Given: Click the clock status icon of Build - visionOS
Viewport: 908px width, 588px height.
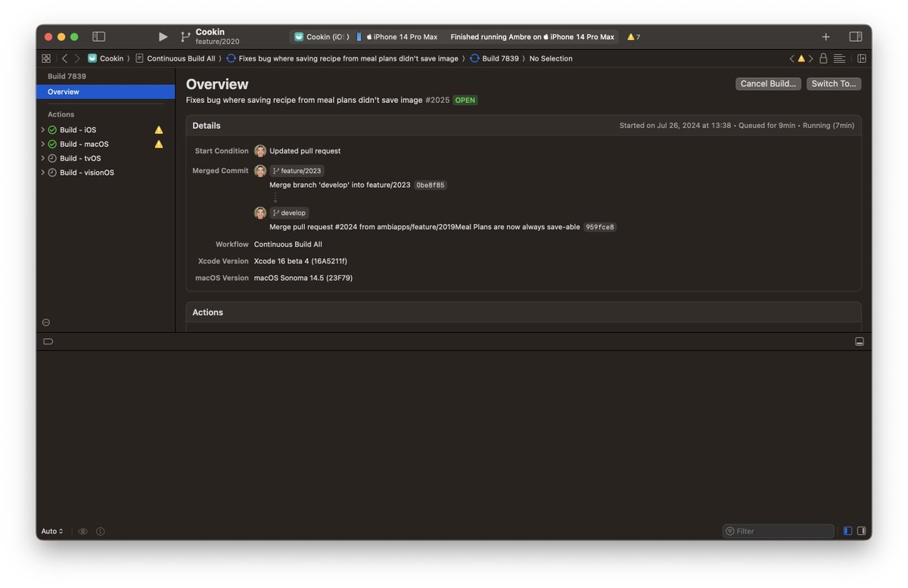Looking at the screenshot, I should pos(52,173).
